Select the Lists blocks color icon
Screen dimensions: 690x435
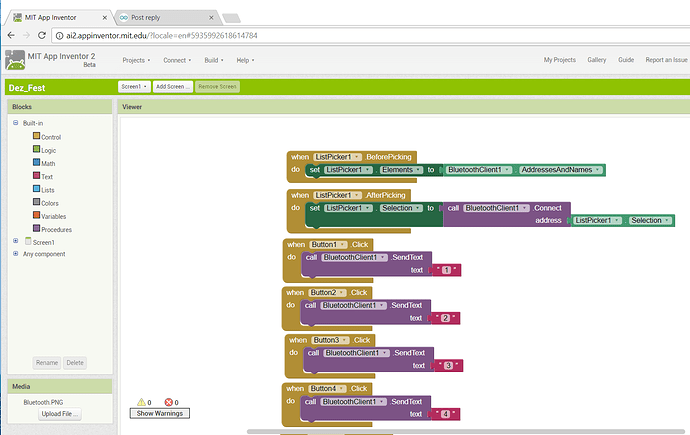pyautogui.click(x=37, y=189)
